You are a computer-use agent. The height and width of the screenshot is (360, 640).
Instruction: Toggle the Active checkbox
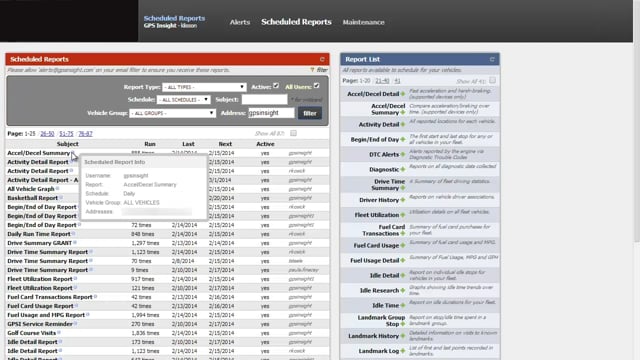pos(276,86)
